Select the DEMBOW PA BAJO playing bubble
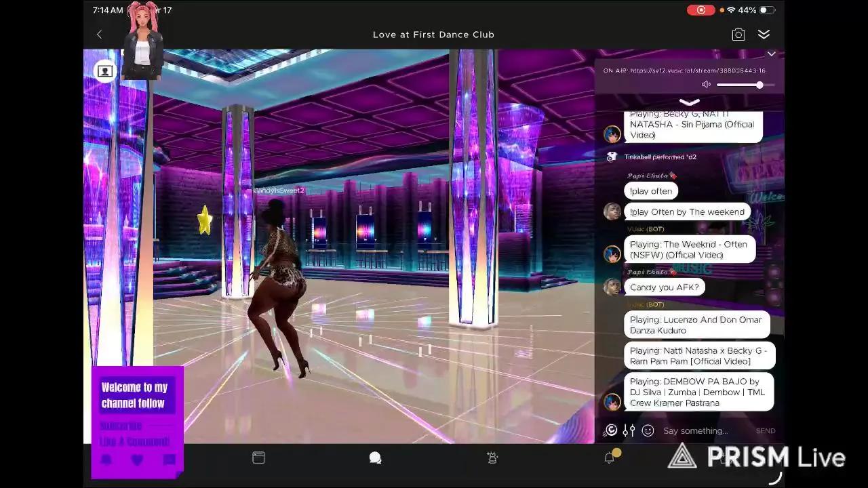Viewport: 868px width, 488px height. [699, 392]
